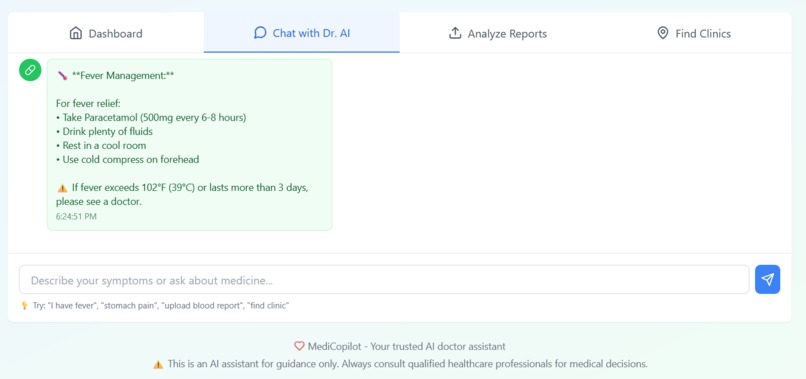
Task: Click the warning icon in footer disclaimer
Action: pos(158,364)
